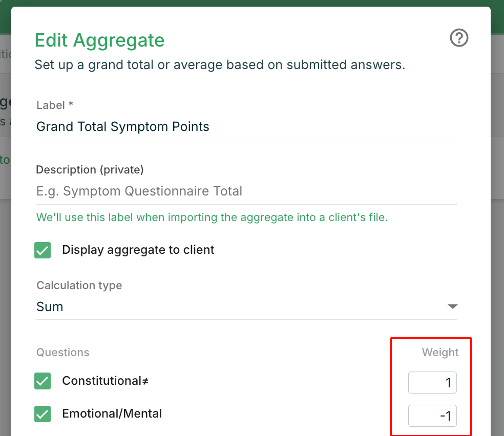The image size is (504, 436).
Task: Deselect the Emotional/Mental question checkbox
Action: tap(43, 414)
